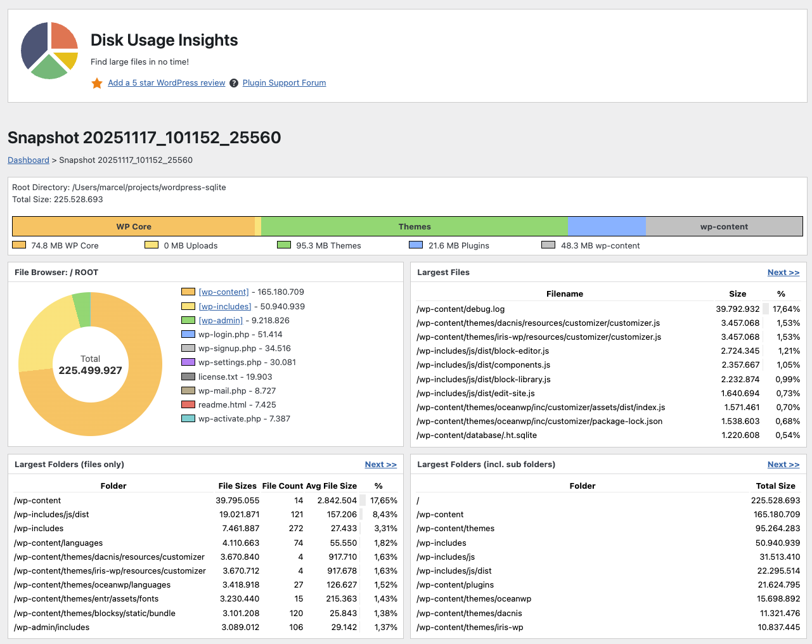Click the purple wp-settings.php legend swatch
This screenshot has height=644, width=812.
click(188, 363)
